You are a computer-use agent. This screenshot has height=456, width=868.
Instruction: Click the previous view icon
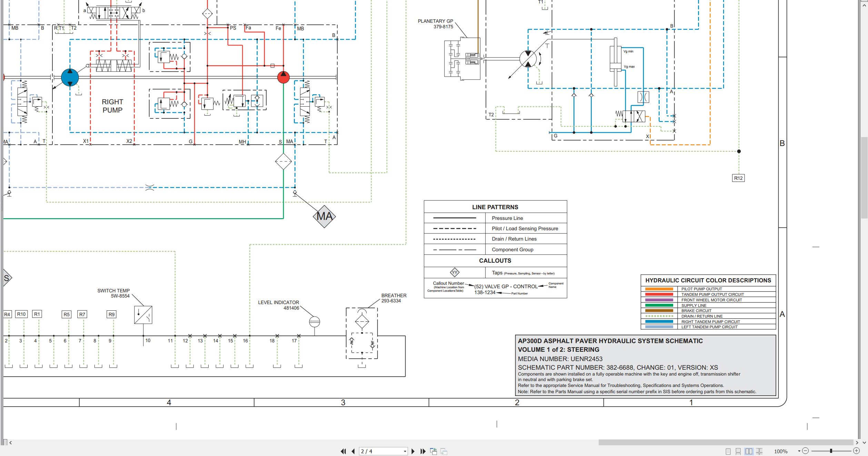point(433,451)
